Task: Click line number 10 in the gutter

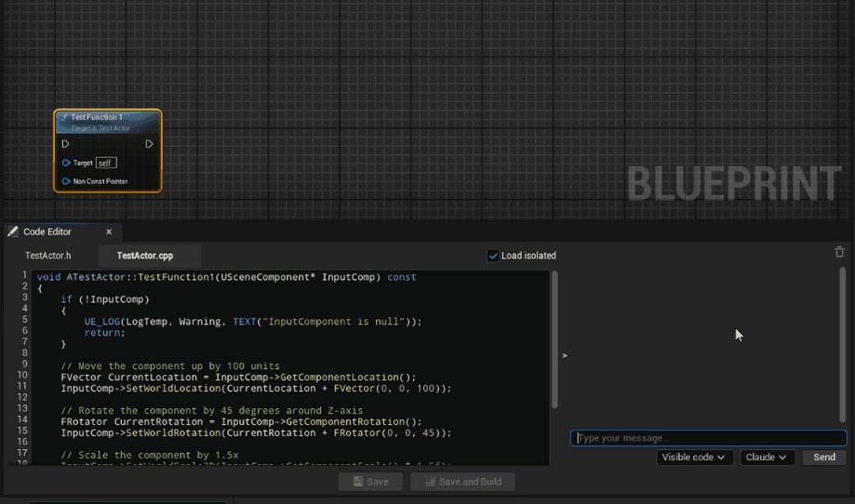Action: point(22,375)
